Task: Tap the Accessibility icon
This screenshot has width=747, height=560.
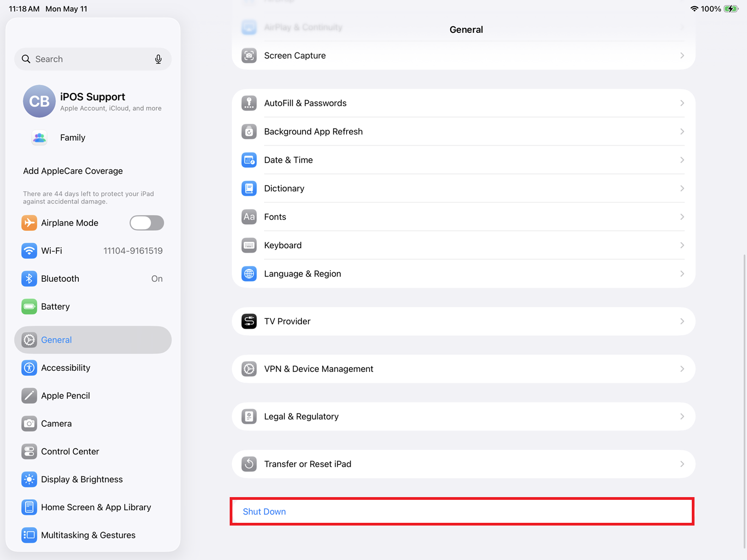Action: [x=30, y=368]
